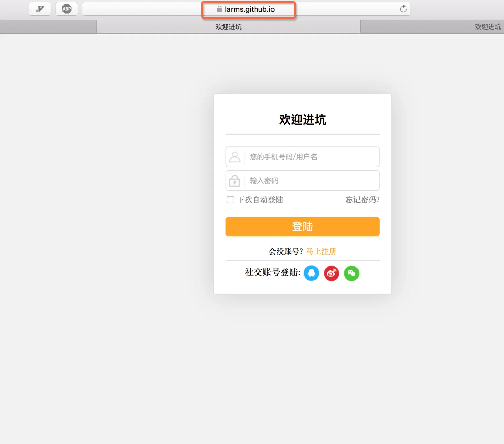Log in with the blue QQ icon

tap(311, 273)
